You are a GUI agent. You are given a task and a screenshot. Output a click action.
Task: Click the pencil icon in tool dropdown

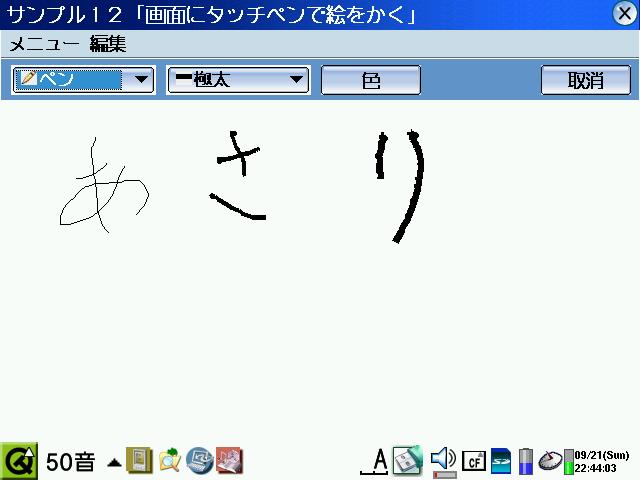29,78
